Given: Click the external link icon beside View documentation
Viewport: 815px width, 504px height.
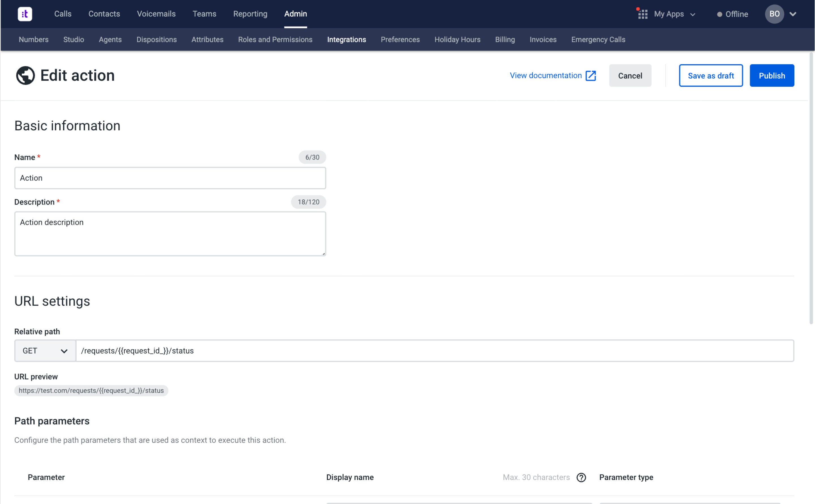Looking at the screenshot, I should point(591,76).
